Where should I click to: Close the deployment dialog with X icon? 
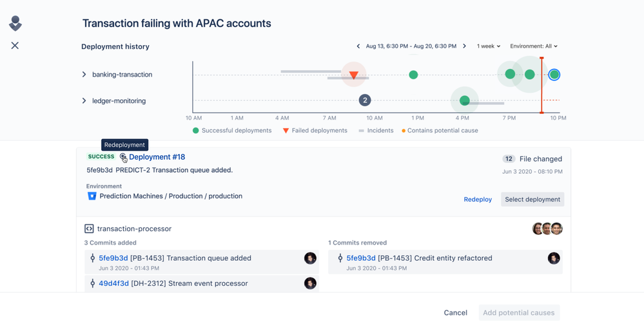(x=15, y=46)
